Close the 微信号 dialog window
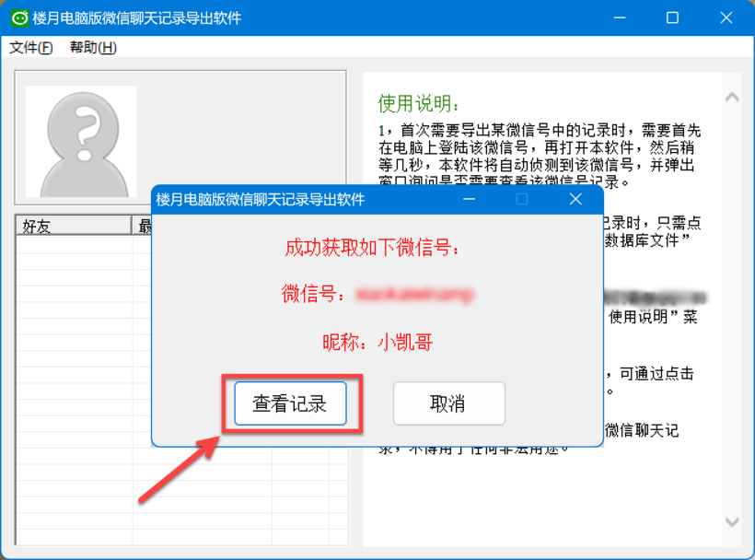 pos(575,199)
